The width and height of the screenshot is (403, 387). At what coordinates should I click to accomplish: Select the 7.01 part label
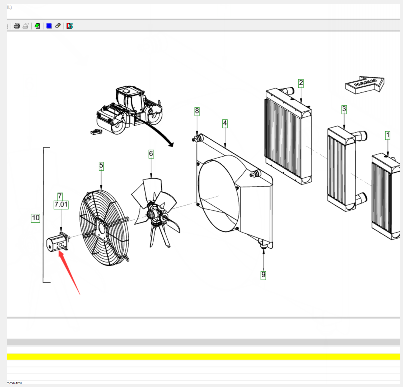61,205
